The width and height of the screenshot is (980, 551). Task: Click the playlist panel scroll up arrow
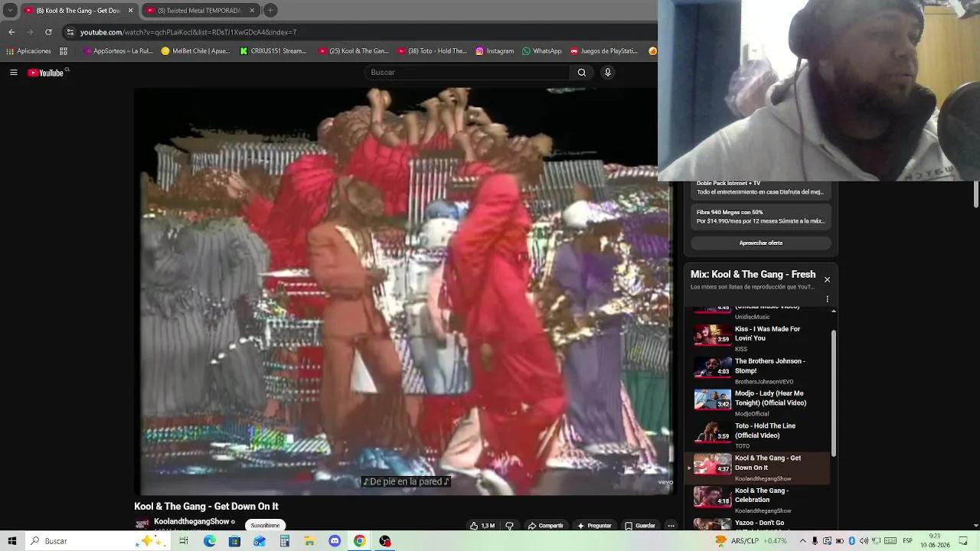(833, 311)
